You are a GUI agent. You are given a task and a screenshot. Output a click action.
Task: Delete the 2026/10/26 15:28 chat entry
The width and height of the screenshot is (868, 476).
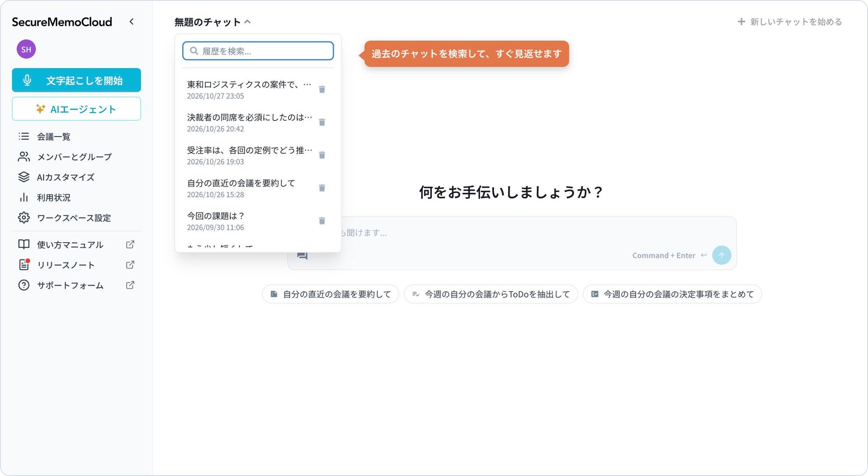(322, 188)
